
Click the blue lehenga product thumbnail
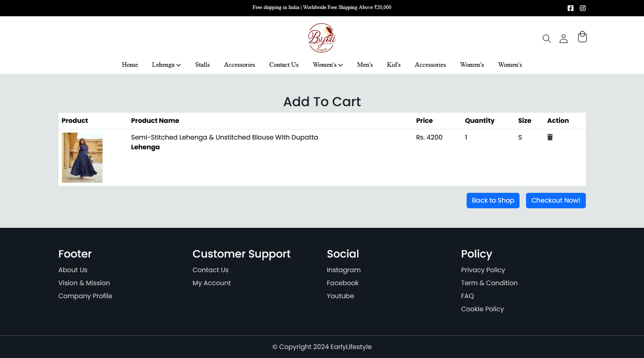[82, 157]
